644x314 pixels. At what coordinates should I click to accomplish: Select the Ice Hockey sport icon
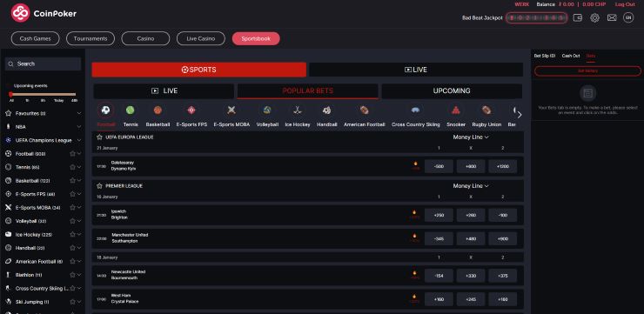pyautogui.click(x=298, y=110)
